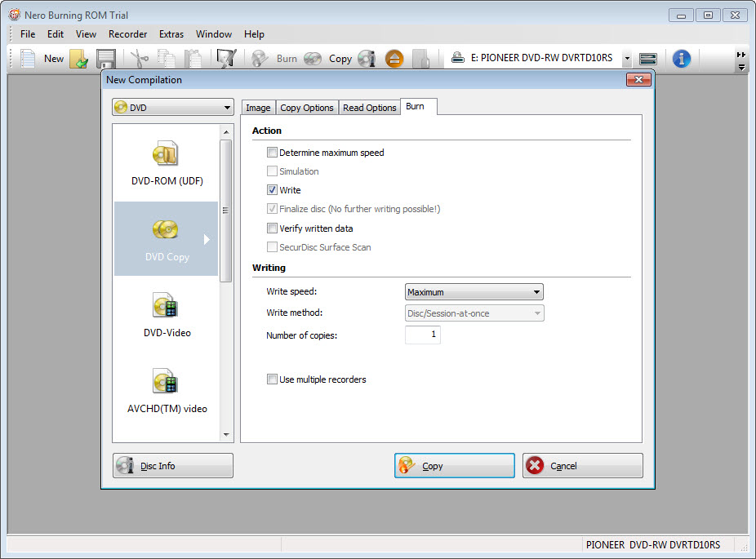Enable Use multiple recorders checkbox
The height and width of the screenshot is (559, 756).
click(x=273, y=379)
